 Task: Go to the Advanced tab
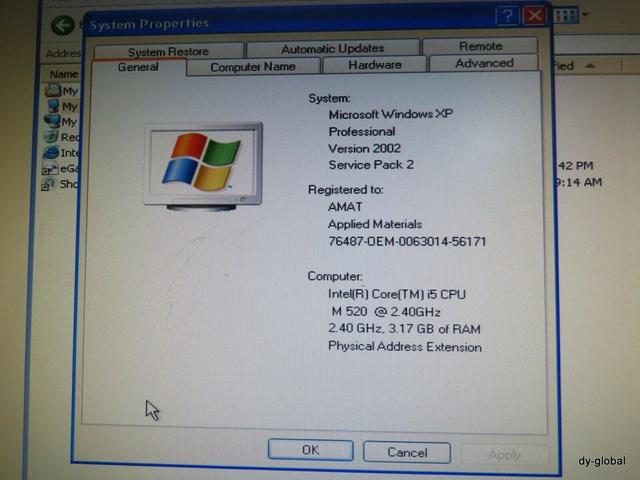coord(484,63)
